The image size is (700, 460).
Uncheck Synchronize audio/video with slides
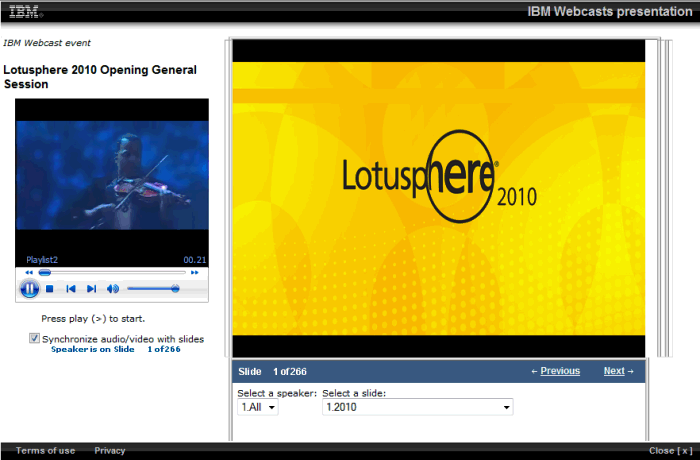click(x=34, y=338)
